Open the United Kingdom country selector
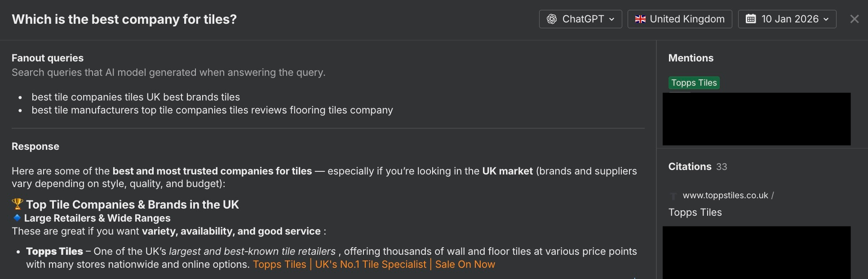868x279 pixels. click(x=679, y=19)
